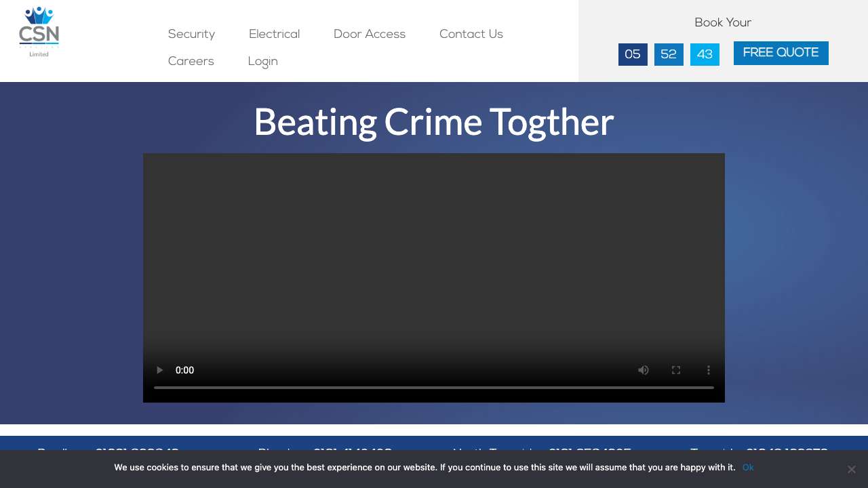The width and height of the screenshot is (868, 488).
Task: Mute the video audio
Action: coord(644,370)
